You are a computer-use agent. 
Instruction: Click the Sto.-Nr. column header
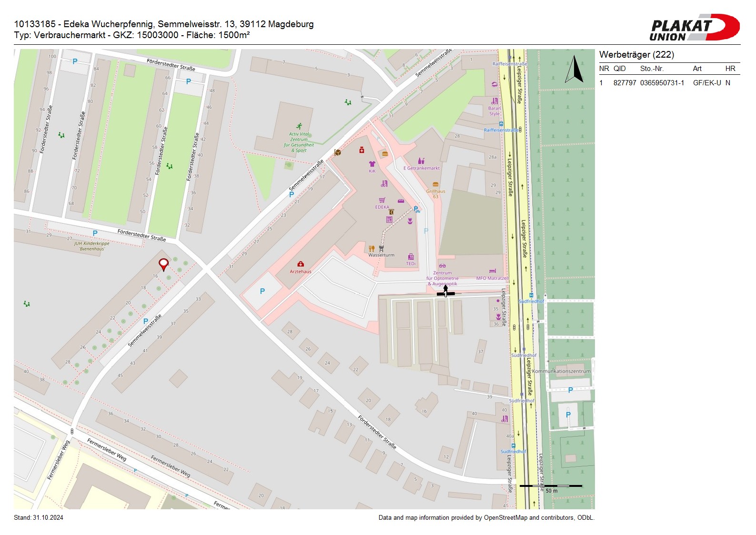[652, 69]
